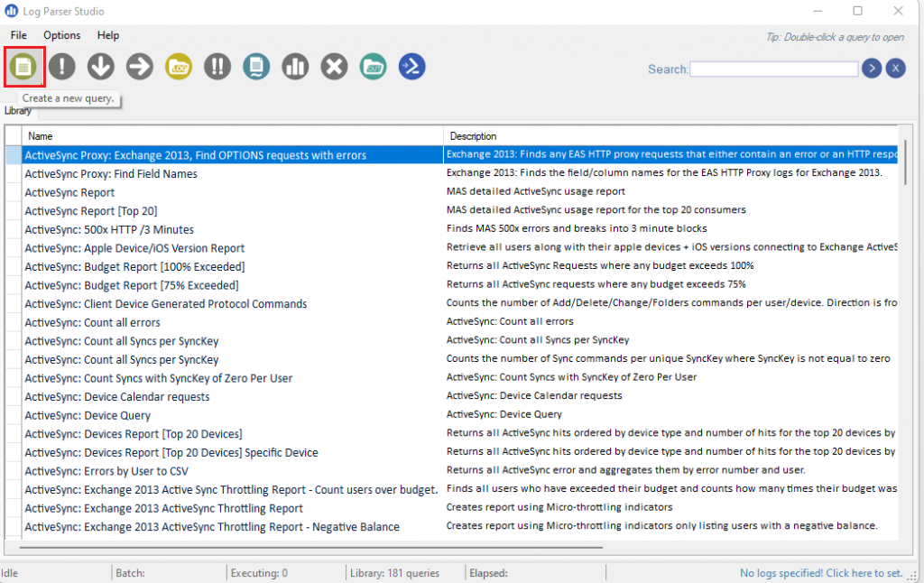Click the blue PowerShell prompt icon
The image size is (924, 583).
pyautogui.click(x=411, y=67)
